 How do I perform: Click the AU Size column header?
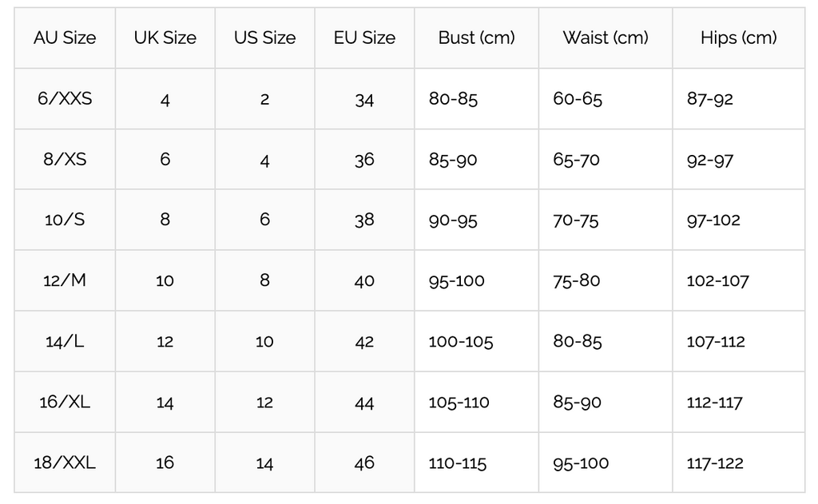pyautogui.click(x=65, y=38)
